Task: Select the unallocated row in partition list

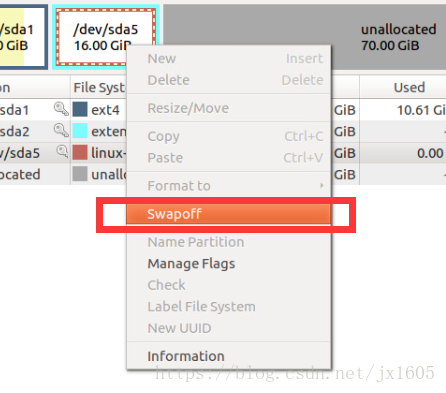Action: click(x=223, y=174)
